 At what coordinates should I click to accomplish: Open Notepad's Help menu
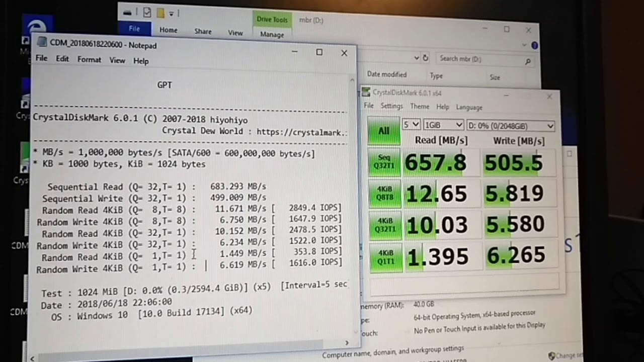coord(141,61)
